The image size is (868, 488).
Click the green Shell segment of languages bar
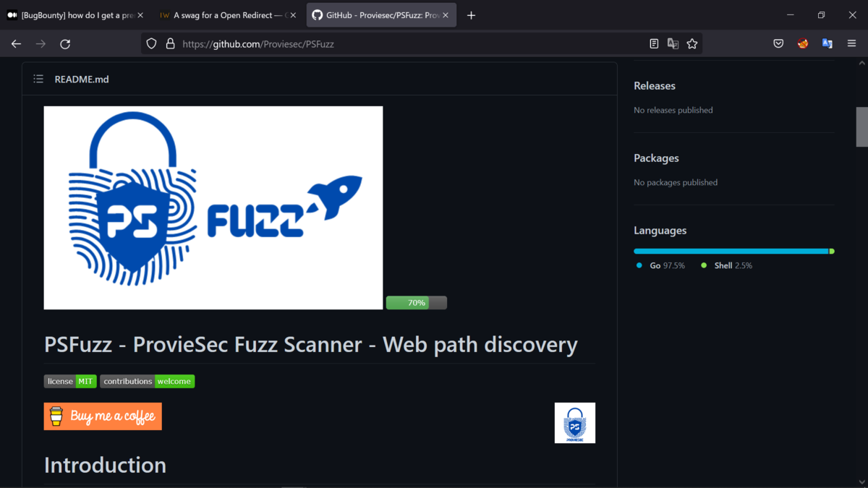pos(832,252)
